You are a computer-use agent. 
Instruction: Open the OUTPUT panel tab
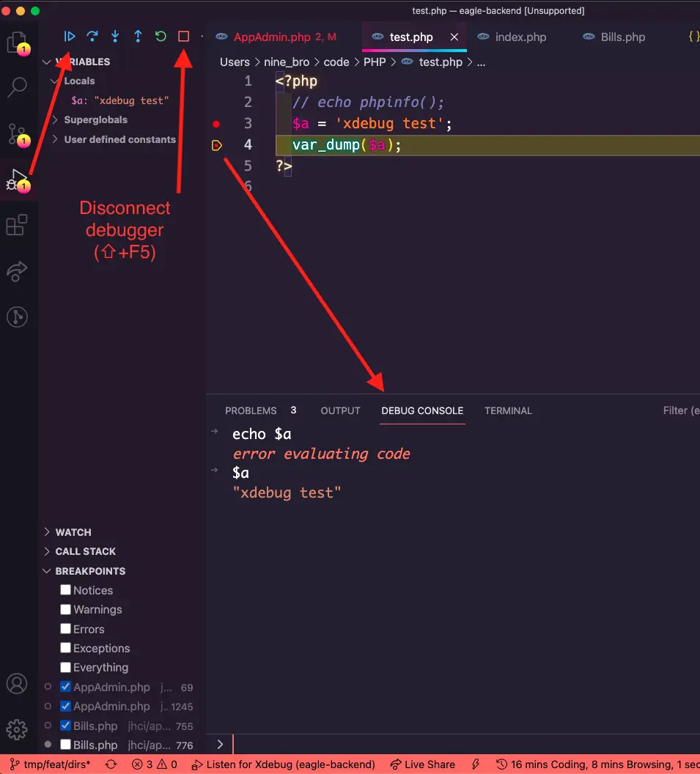coord(340,410)
